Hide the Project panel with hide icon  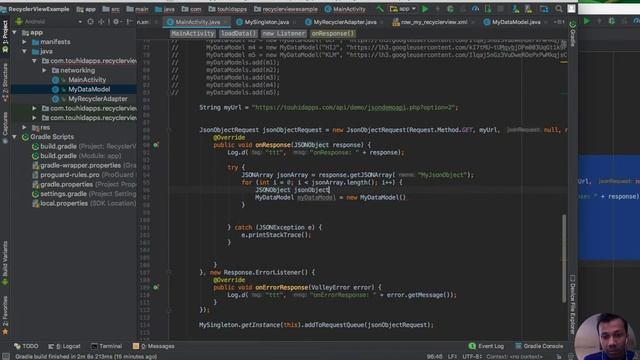coord(129,22)
